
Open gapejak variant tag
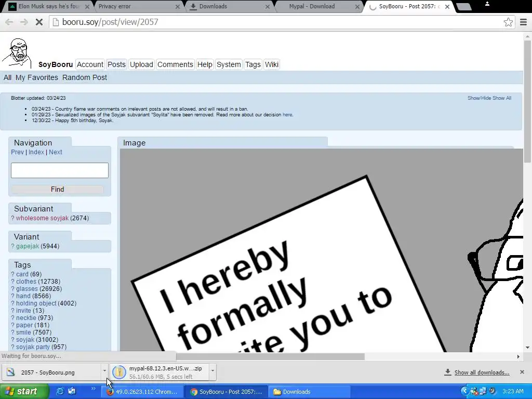(x=28, y=246)
